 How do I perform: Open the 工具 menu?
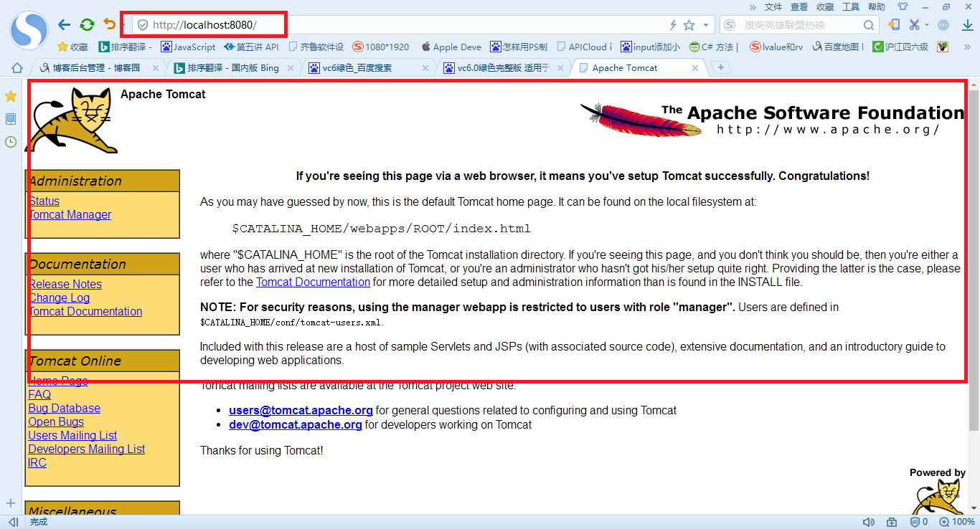(851, 6)
